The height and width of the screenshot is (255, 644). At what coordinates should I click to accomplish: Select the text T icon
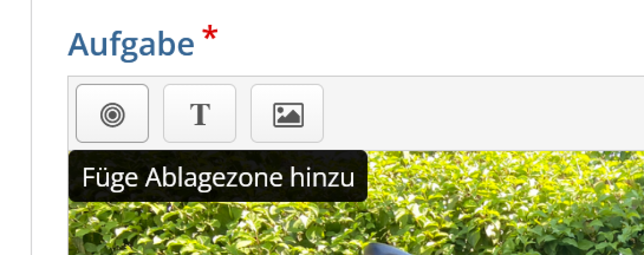pos(200,114)
